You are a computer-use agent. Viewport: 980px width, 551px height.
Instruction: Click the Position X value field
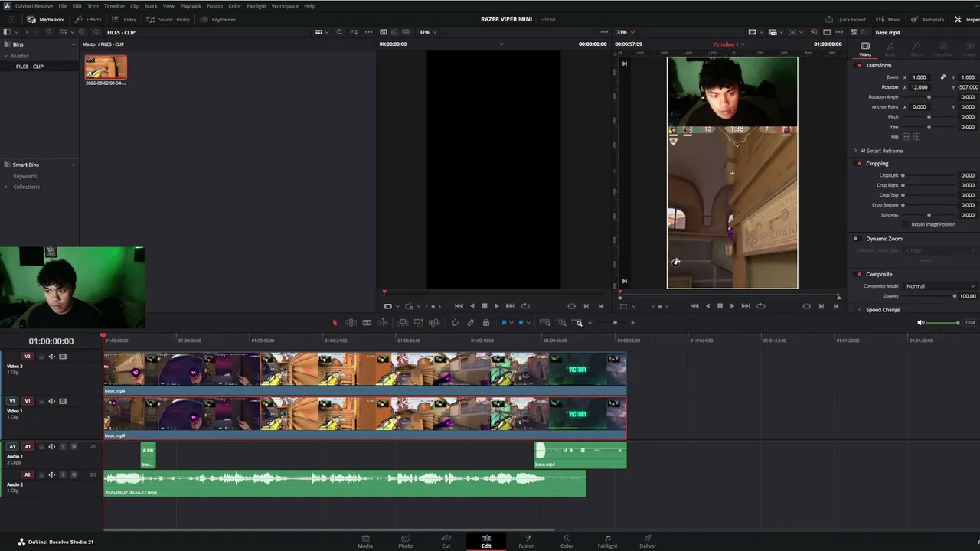pyautogui.click(x=920, y=87)
